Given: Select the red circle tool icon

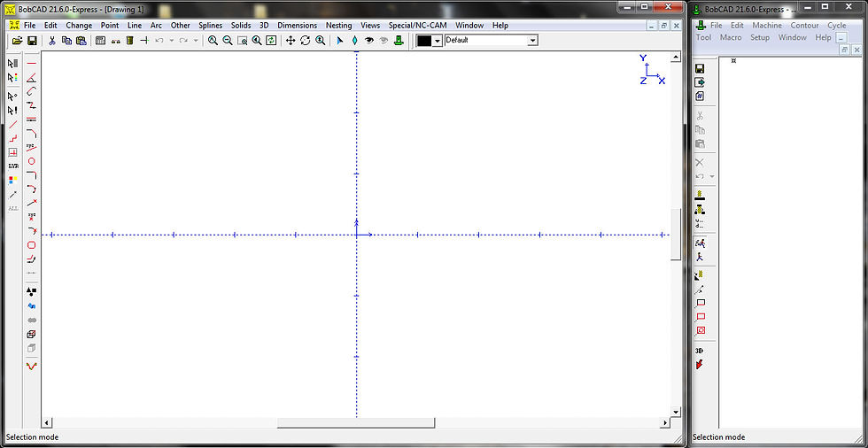Looking at the screenshot, I should (x=32, y=161).
